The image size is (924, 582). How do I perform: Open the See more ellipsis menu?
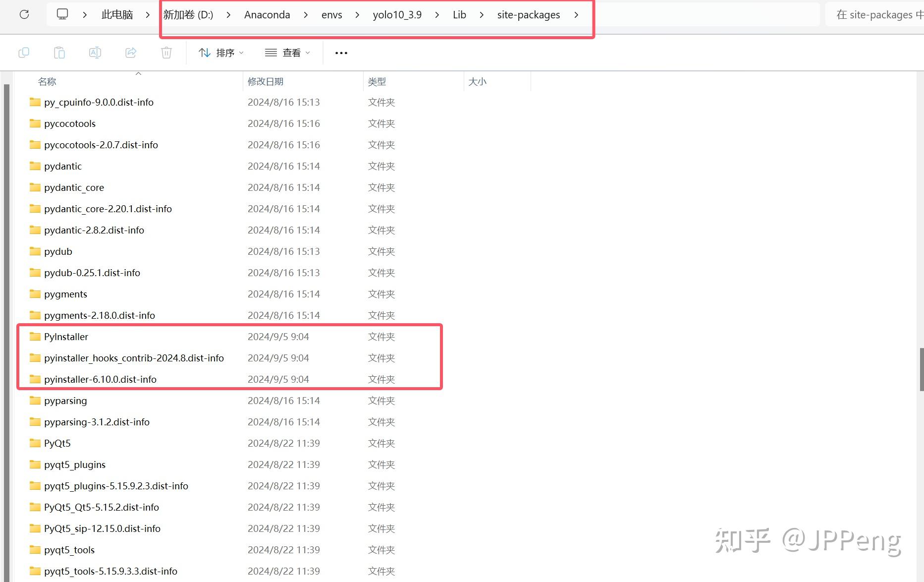(340, 53)
